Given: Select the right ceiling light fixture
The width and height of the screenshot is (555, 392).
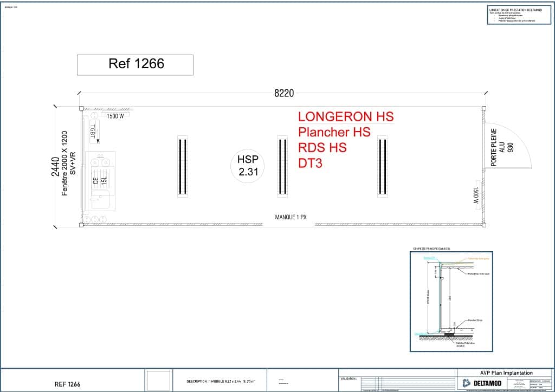Looking at the screenshot, I should point(383,166).
